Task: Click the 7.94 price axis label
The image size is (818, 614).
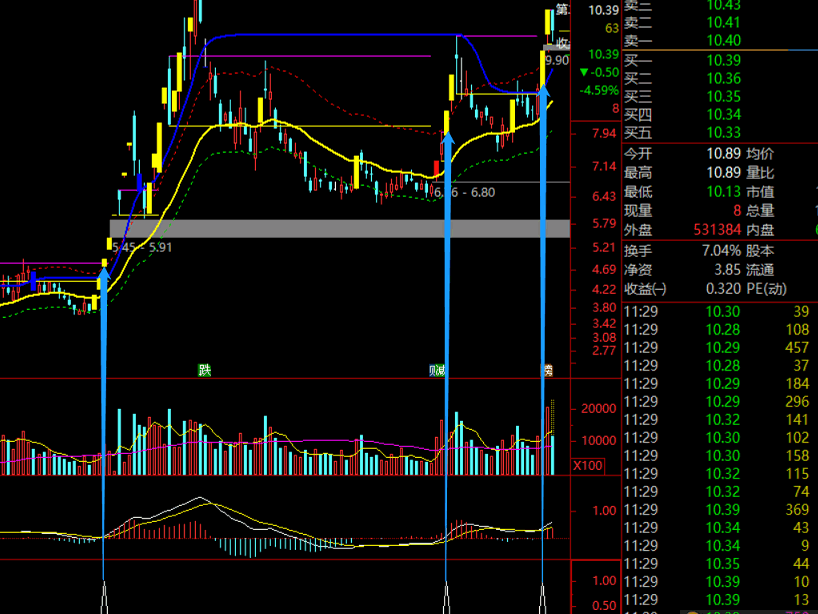Action: click(x=604, y=134)
